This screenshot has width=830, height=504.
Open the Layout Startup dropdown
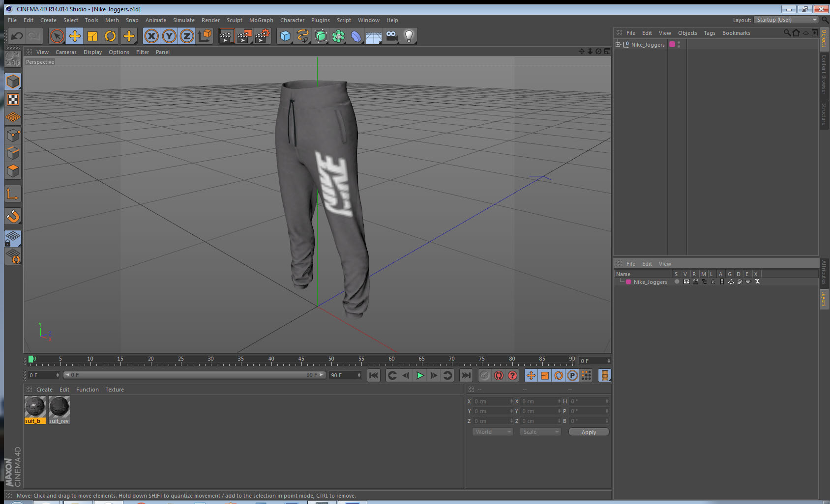[x=786, y=20]
